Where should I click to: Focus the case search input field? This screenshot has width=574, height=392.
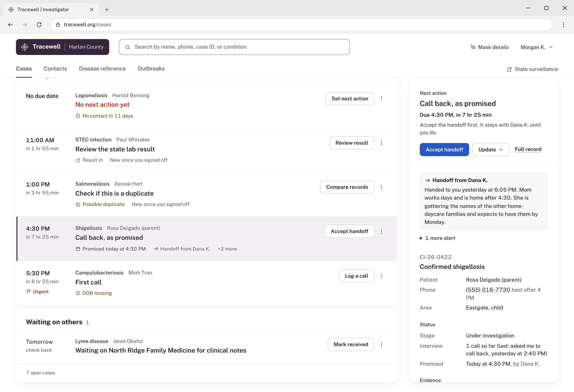[x=234, y=47]
